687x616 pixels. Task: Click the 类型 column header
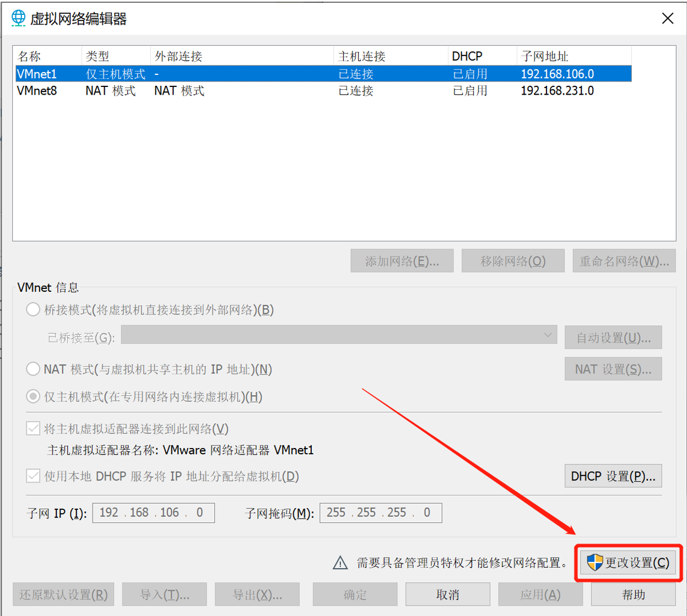click(116, 56)
